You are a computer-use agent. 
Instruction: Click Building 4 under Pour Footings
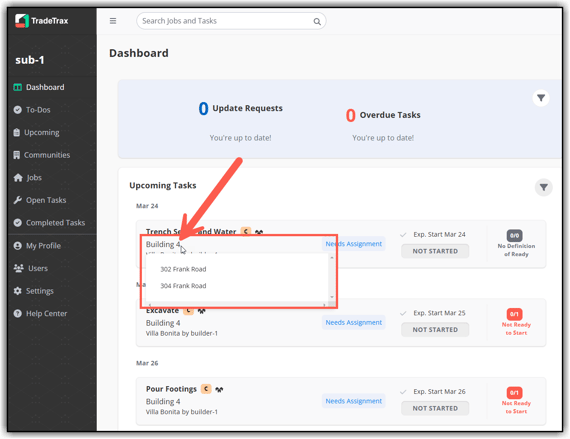(163, 402)
